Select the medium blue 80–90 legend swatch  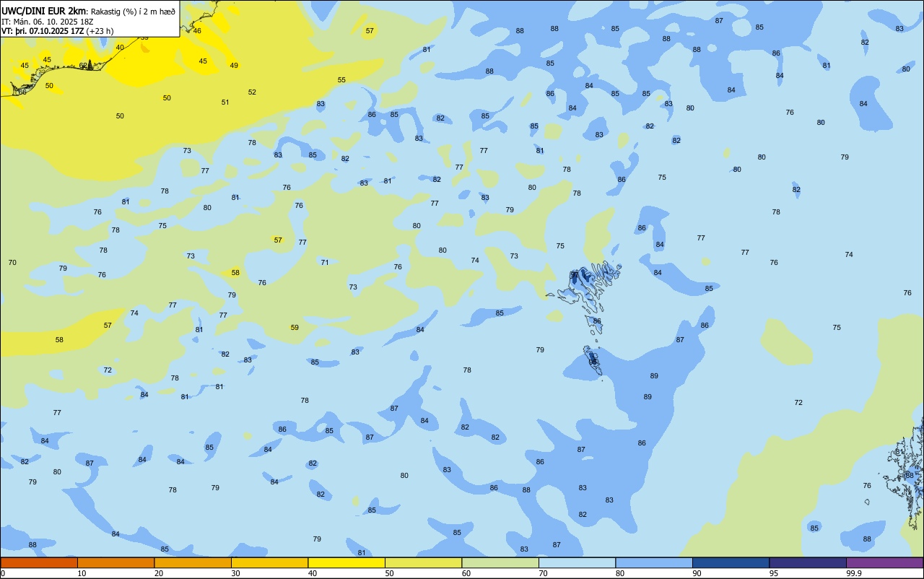[x=654, y=562]
